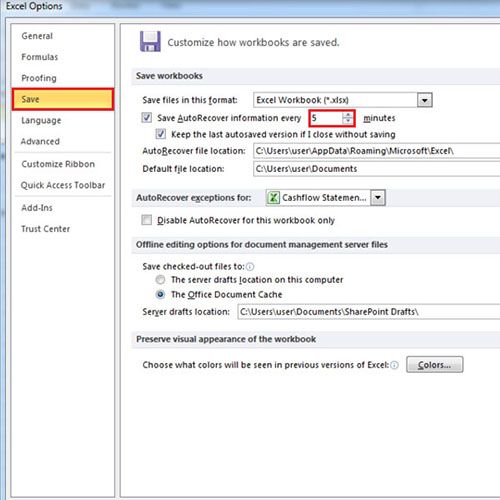Click info icon next to colors description
Image resolution: width=500 pixels, height=500 pixels.
click(x=394, y=365)
